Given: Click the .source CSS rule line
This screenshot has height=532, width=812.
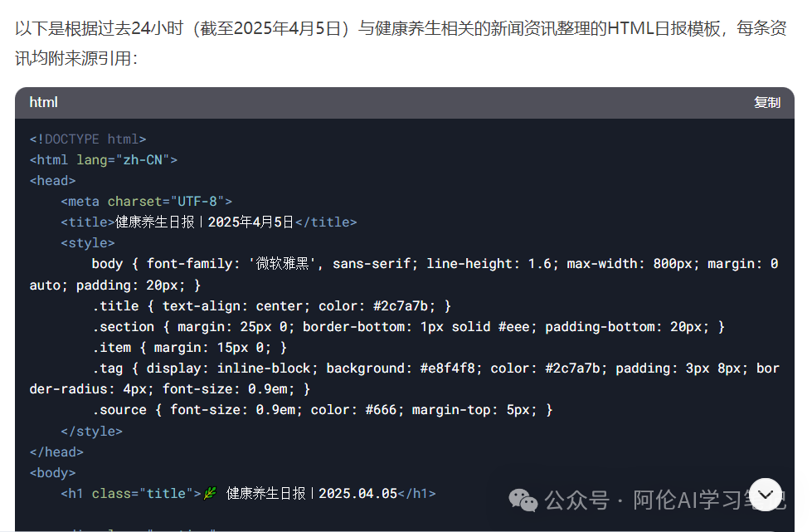Looking at the screenshot, I should pos(323,410).
